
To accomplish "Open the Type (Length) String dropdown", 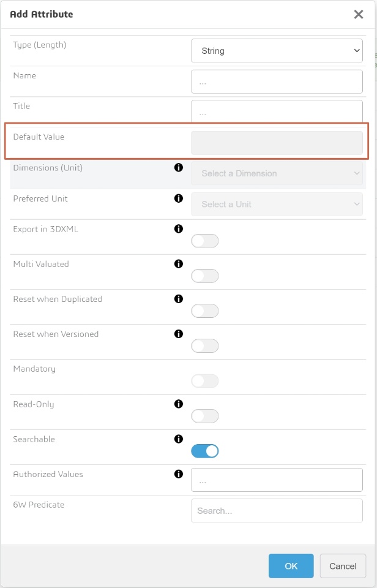I will pyautogui.click(x=277, y=51).
